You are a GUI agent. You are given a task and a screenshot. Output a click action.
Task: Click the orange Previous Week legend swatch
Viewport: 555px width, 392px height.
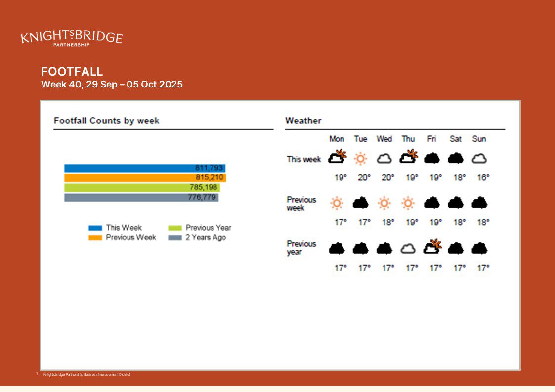[95, 238]
